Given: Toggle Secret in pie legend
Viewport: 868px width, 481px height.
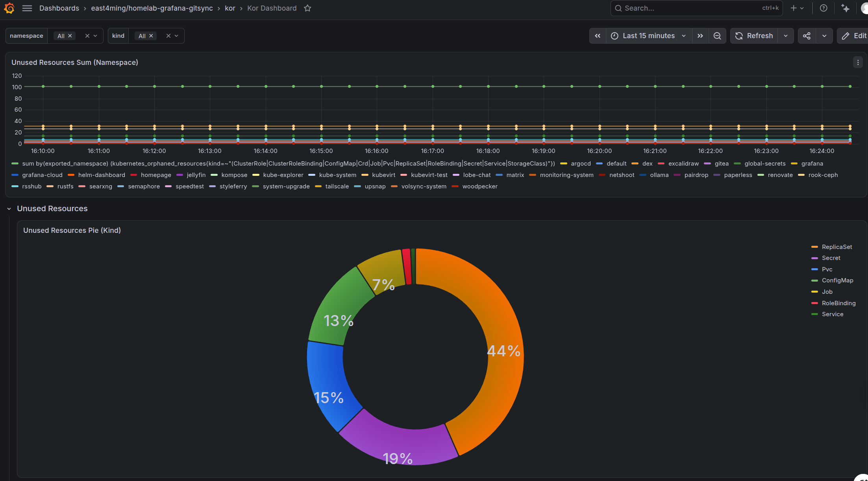Looking at the screenshot, I should coord(831,258).
